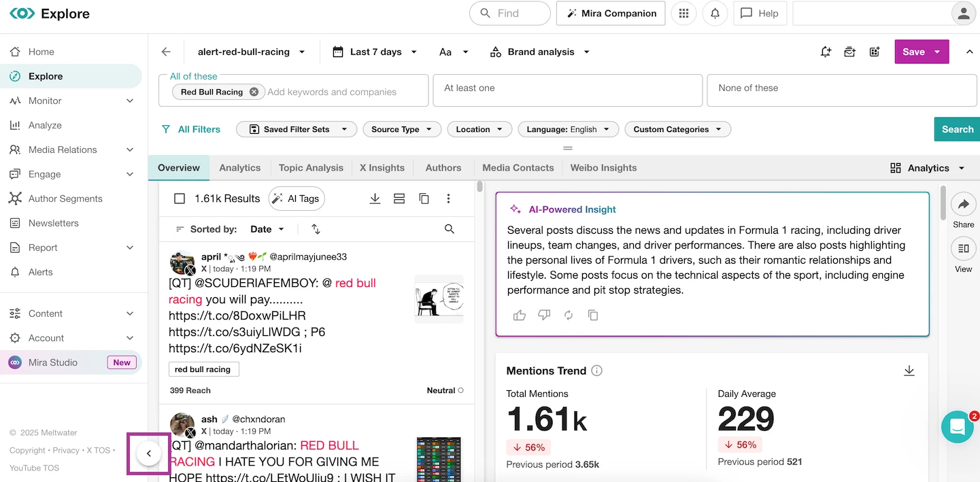
Task: Like the AI-Powered Insight
Action: 520,315
